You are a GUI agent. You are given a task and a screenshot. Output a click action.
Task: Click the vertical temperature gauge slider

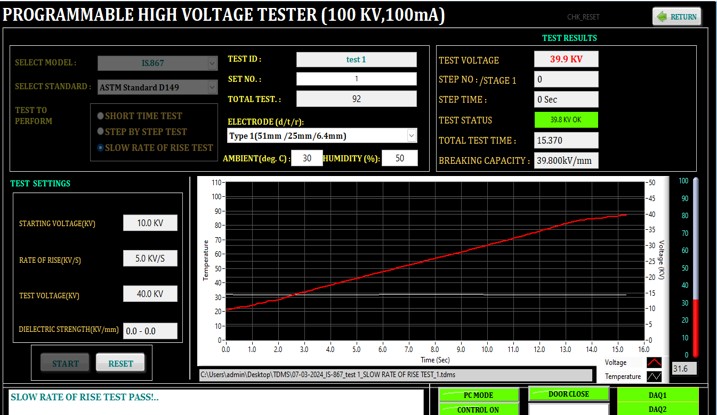pos(682,270)
